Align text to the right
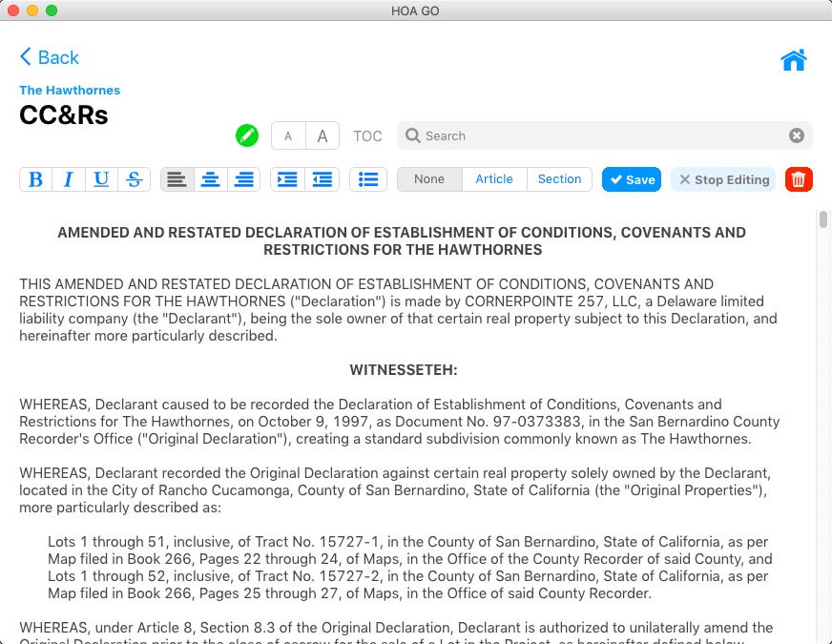The width and height of the screenshot is (832, 644). [x=244, y=179]
